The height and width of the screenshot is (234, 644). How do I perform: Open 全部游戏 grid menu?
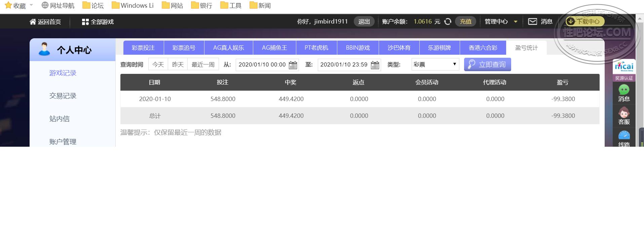pos(85,22)
